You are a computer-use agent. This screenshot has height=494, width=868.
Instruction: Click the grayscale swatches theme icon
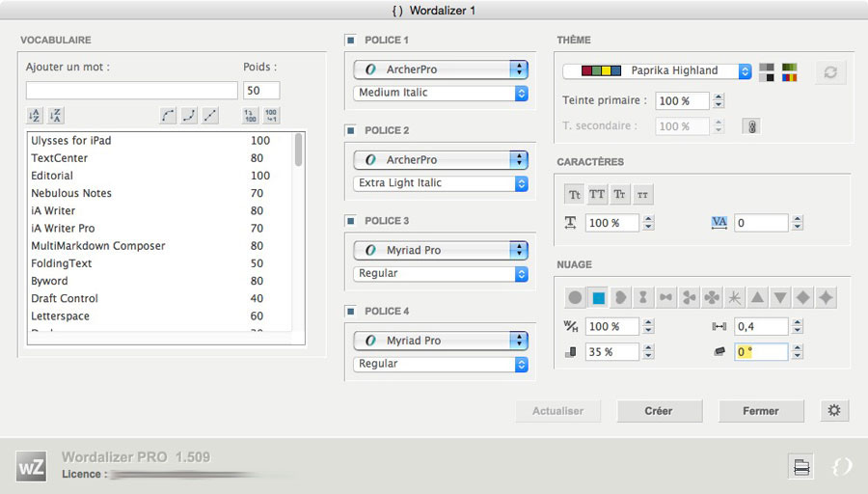click(x=767, y=72)
